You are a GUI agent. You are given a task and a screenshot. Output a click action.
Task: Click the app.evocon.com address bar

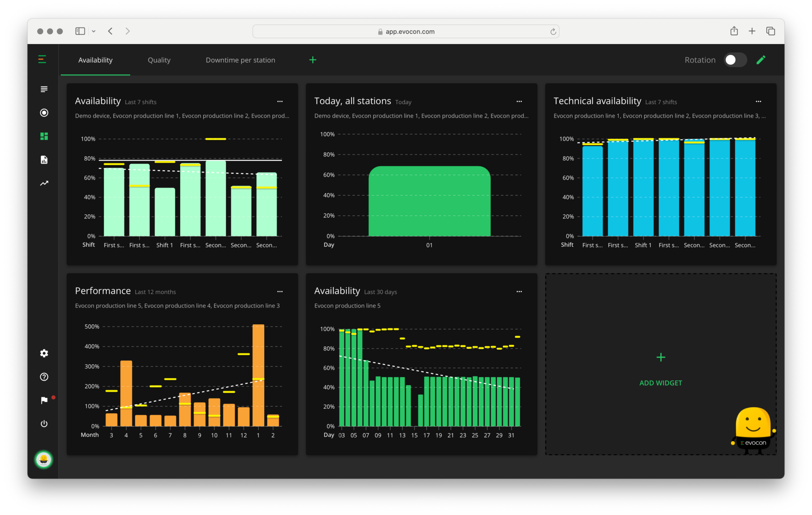click(x=406, y=32)
